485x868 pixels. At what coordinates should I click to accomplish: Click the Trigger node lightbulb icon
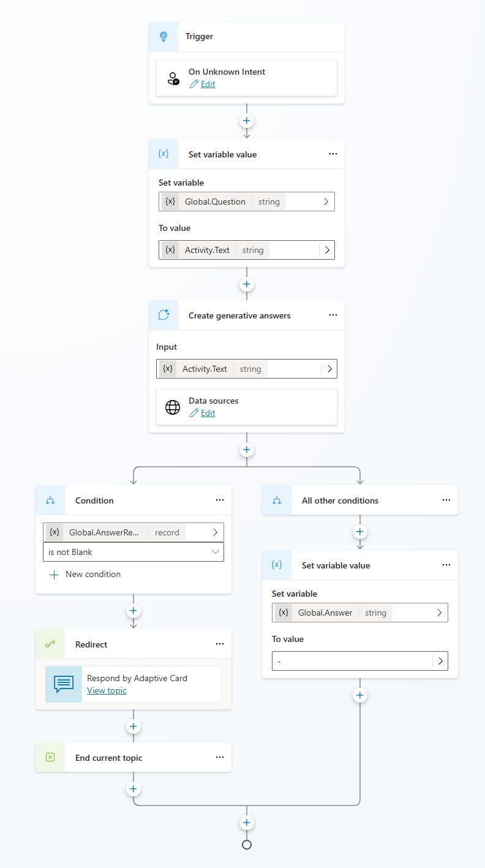coord(164,37)
